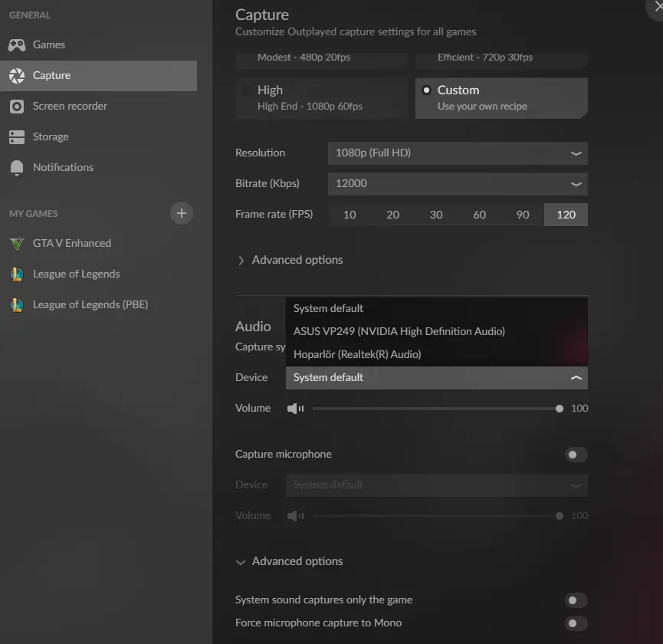Click the system audio Volume slider handle
Screen dimensions: 663x644
coord(560,409)
